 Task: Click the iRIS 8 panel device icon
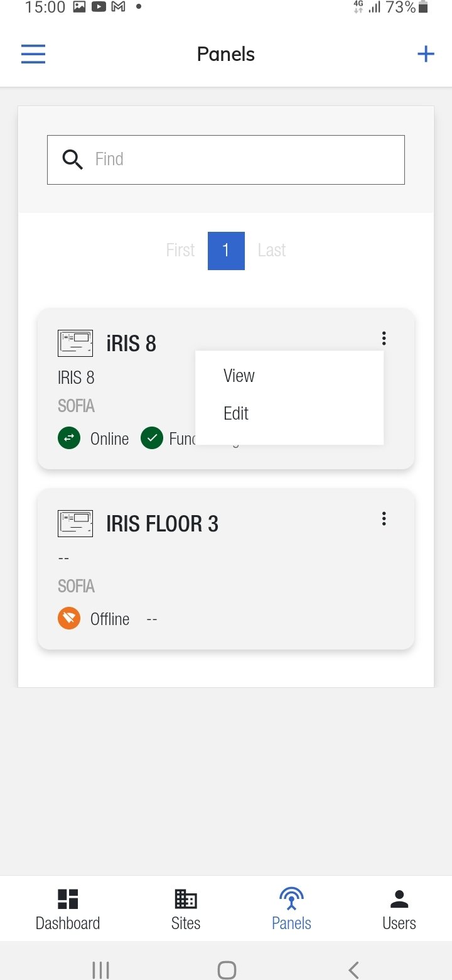click(x=75, y=344)
